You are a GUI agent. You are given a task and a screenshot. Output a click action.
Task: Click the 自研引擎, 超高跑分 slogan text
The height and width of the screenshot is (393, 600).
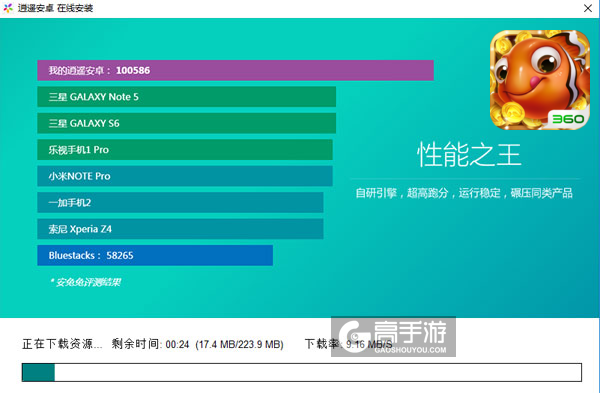[464, 193]
